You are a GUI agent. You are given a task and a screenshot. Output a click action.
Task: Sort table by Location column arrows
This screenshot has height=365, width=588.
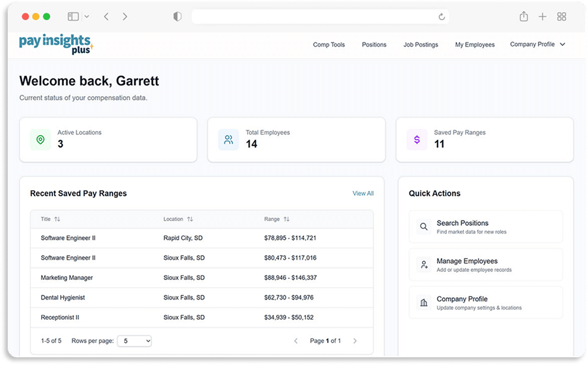click(190, 219)
